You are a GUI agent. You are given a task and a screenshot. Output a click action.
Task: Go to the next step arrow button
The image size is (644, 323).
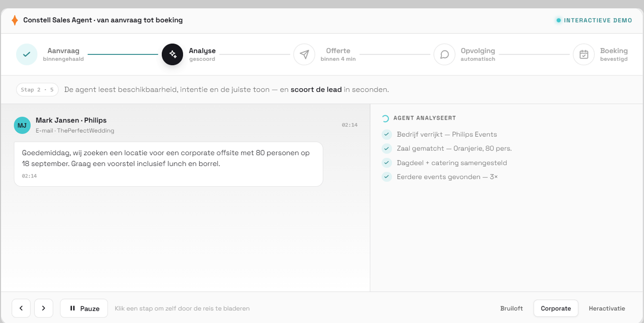click(44, 308)
